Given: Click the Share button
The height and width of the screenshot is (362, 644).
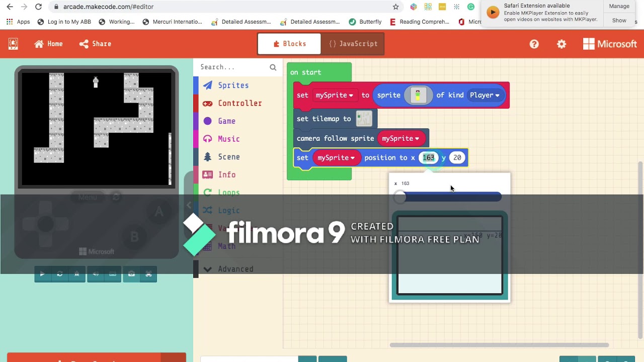Looking at the screenshot, I should [x=95, y=44].
